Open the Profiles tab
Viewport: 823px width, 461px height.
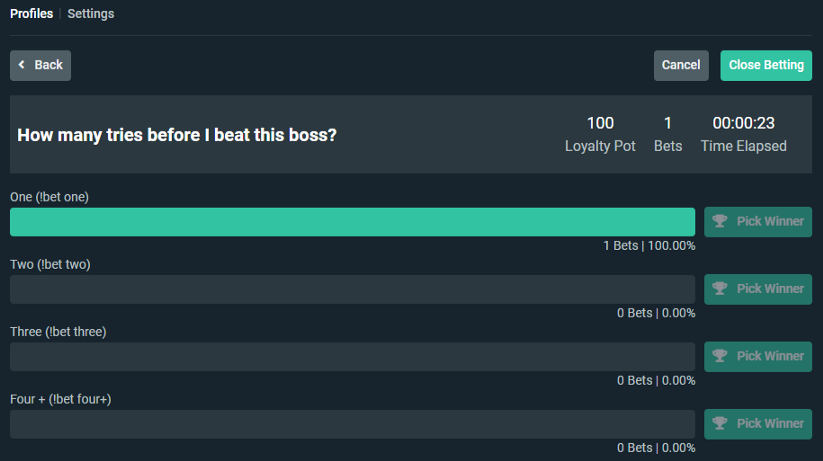(31, 14)
